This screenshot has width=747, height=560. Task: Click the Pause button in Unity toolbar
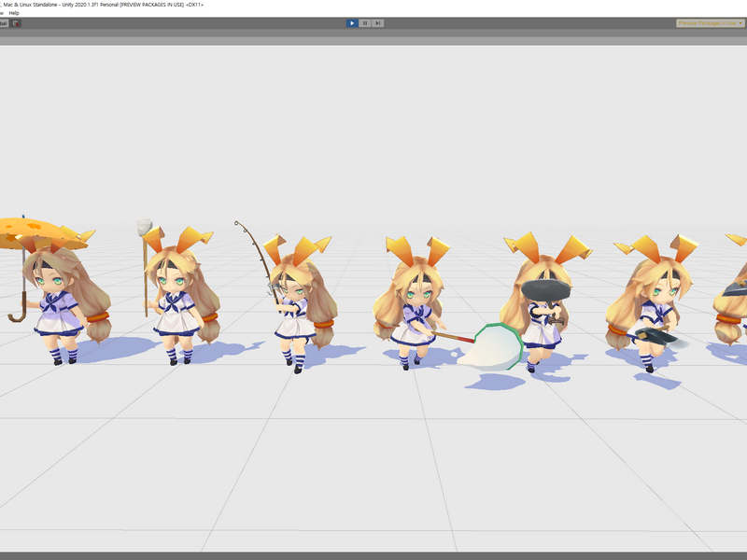tap(365, 22)
